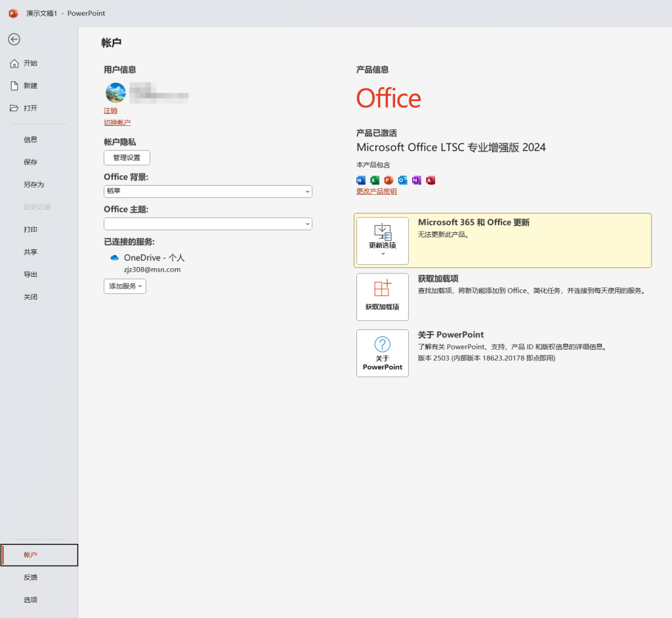The height and width of the screenshot is (618, 672).
Task: Click the 管理设置 button
Action: pos(126,157)
